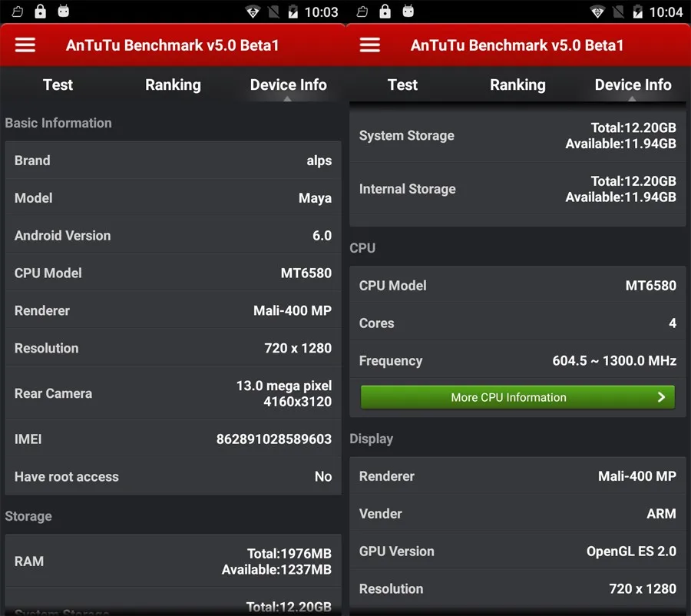Select Device Info tab in right screenshot

click(633, 84)
